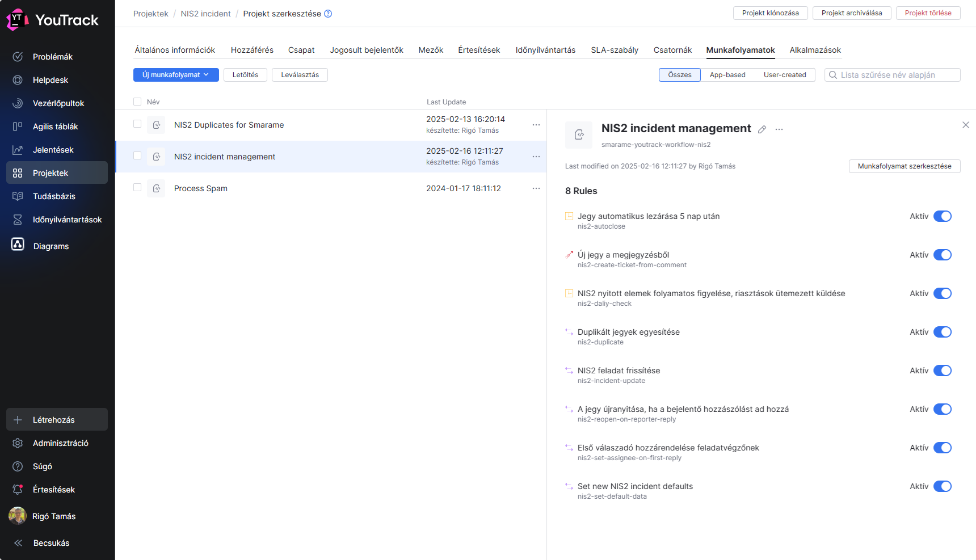Open more options for NIS2 Duplicates for Smarame
Screen dimensions: 976x560
tap(536, 125)
